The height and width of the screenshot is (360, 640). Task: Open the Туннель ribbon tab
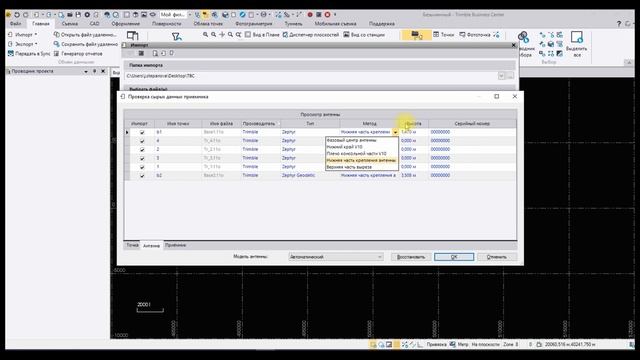[x=293, y=24]
